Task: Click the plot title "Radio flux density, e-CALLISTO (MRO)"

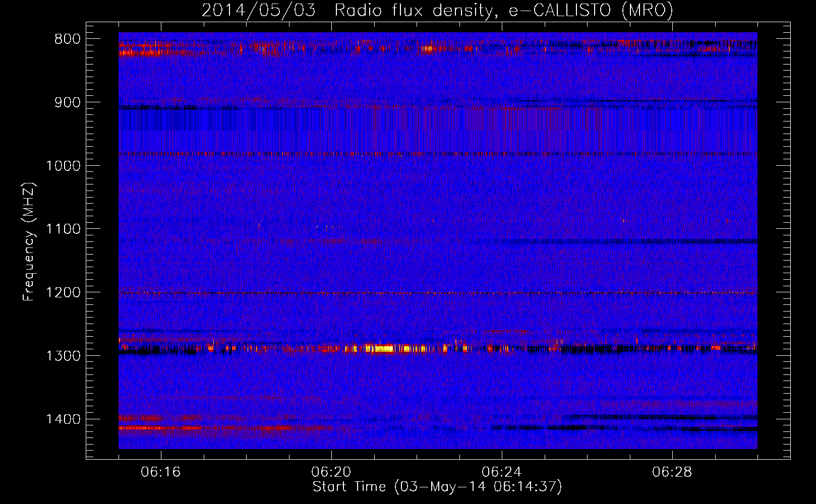Action: [x=503, y=11]
